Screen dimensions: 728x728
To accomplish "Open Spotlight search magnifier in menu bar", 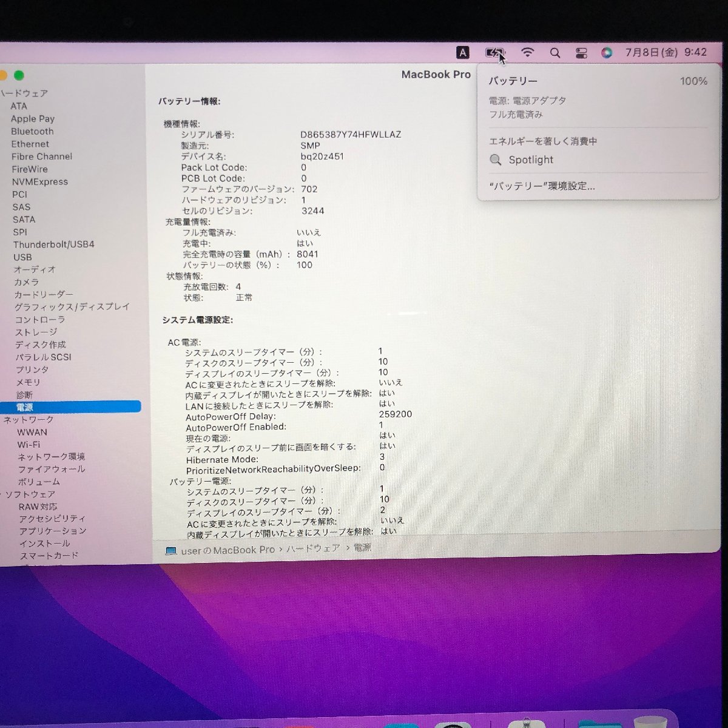I will 554,53.
